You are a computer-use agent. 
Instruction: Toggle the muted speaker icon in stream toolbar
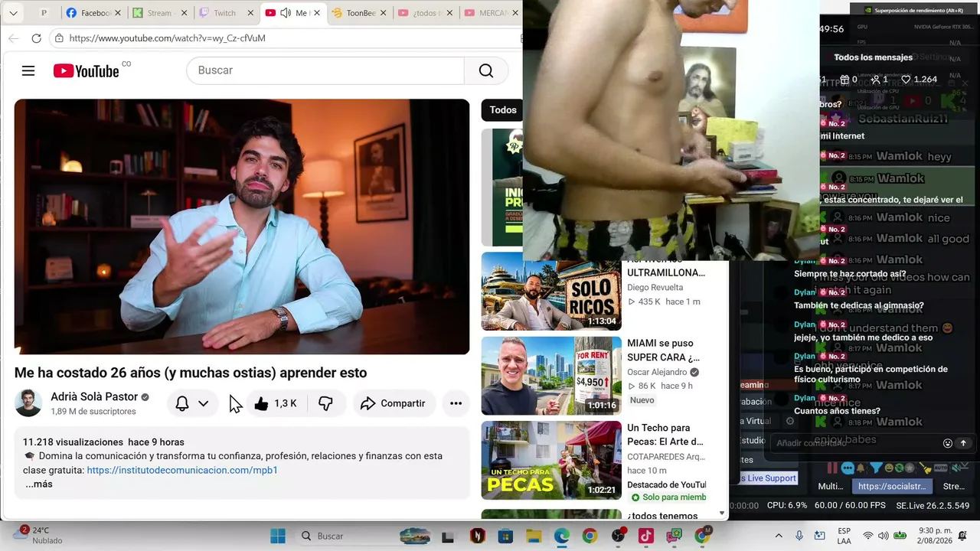coord(955,468)
